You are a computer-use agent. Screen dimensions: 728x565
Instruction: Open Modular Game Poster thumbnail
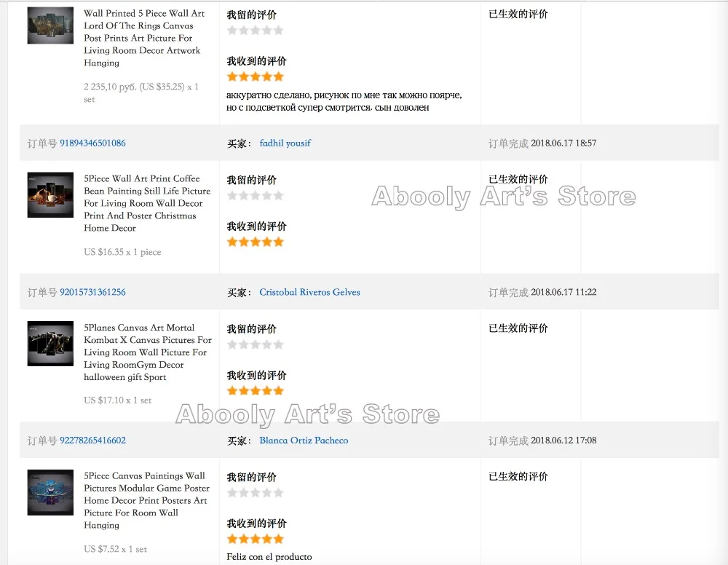pyautogui.click(x=50, y=492)
